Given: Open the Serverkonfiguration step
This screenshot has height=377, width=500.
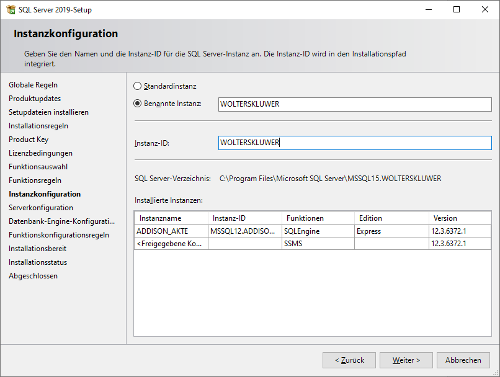Looking at the screenshot, I should click(x=41, y=208).
